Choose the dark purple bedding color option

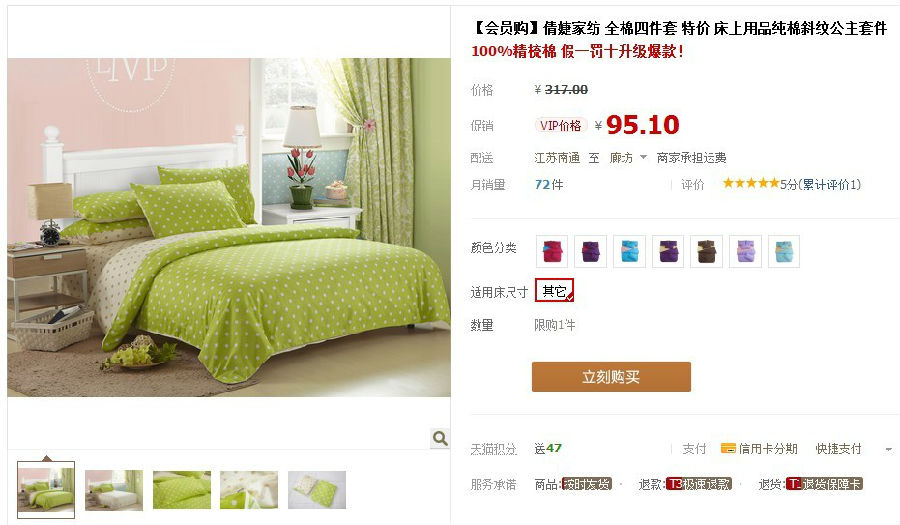591,251
